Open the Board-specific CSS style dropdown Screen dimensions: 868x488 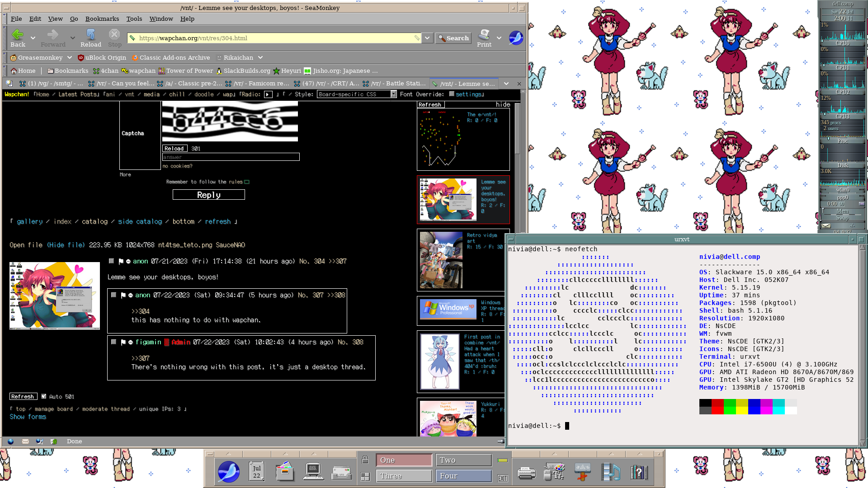tap(357, 94)
